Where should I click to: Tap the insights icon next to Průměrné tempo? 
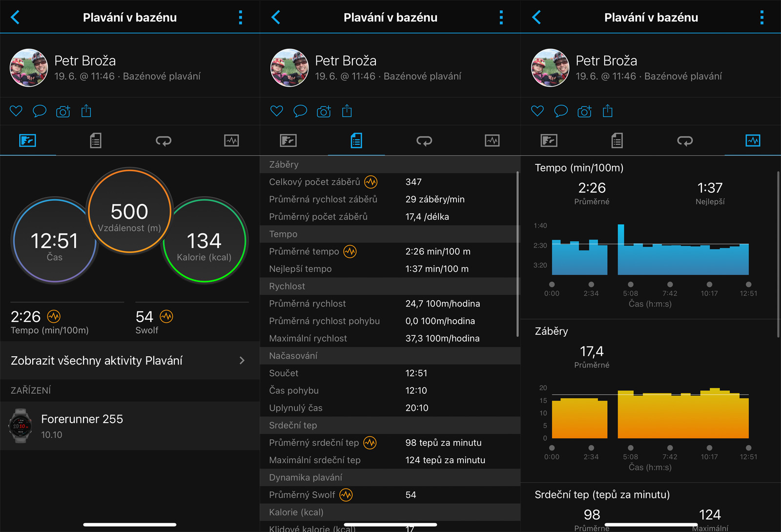coord(350,251)
